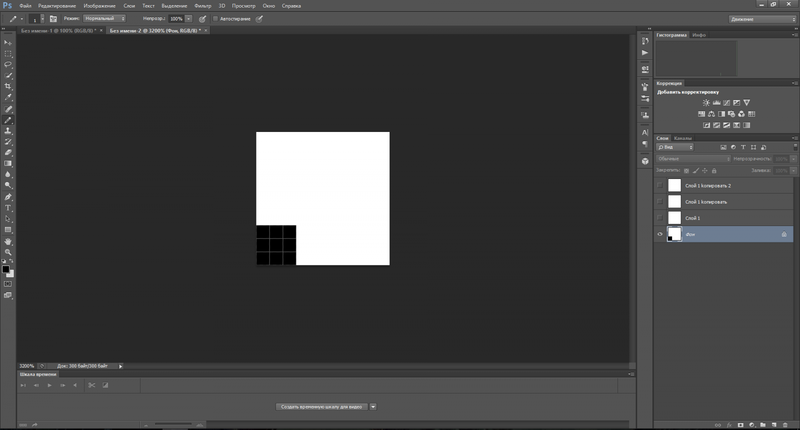The height and width of the screenshot is (430, 800).
Task: Click the foreground color swatch
Action: pyautogui.click(x=6, y=269)
